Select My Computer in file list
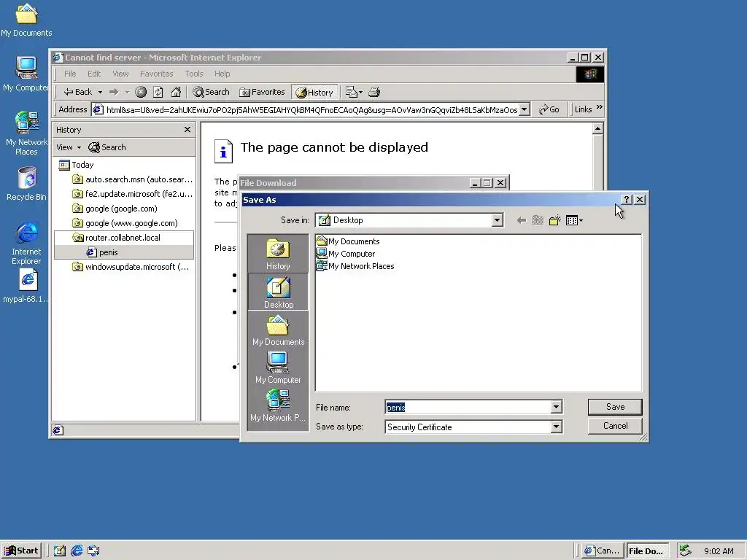Image resolution: width=747 pixels, height=560 pixels. coord(346,254)
